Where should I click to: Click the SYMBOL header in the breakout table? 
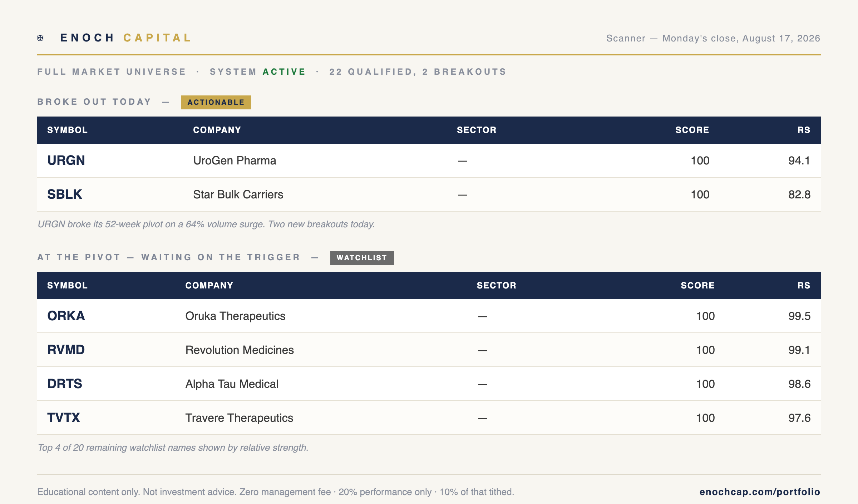68,130
